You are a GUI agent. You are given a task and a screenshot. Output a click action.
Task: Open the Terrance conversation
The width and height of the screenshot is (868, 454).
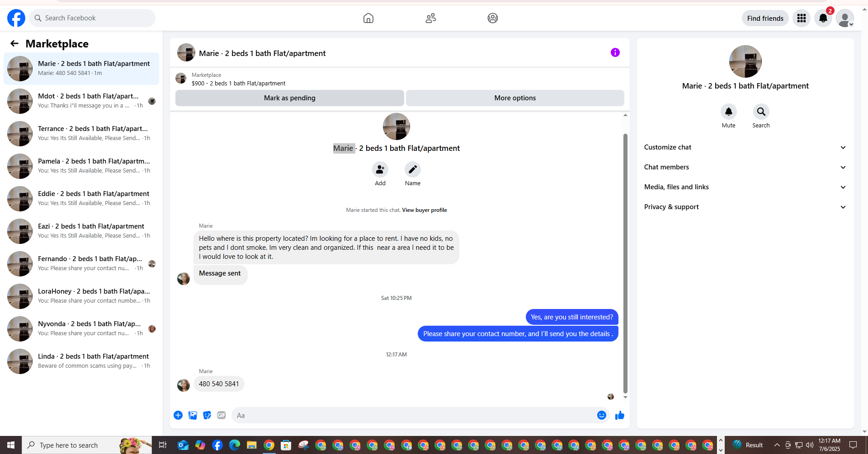click(x=81, y=134)
